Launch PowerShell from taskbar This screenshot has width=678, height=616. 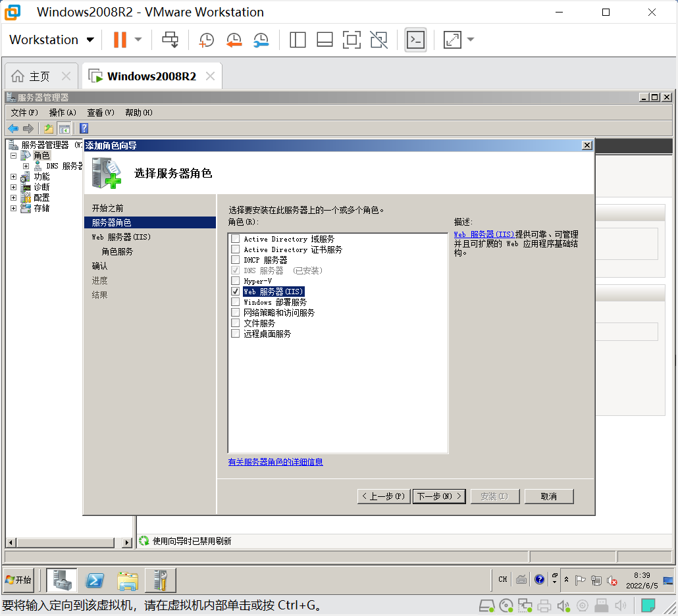pyautogui.click(x=95, y=580)
